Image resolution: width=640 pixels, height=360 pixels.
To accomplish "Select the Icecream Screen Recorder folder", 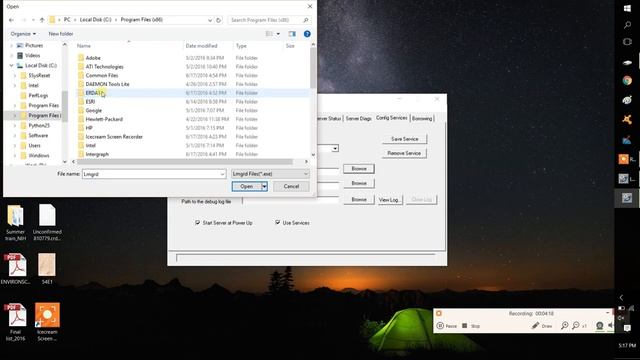I will (114, 137).
